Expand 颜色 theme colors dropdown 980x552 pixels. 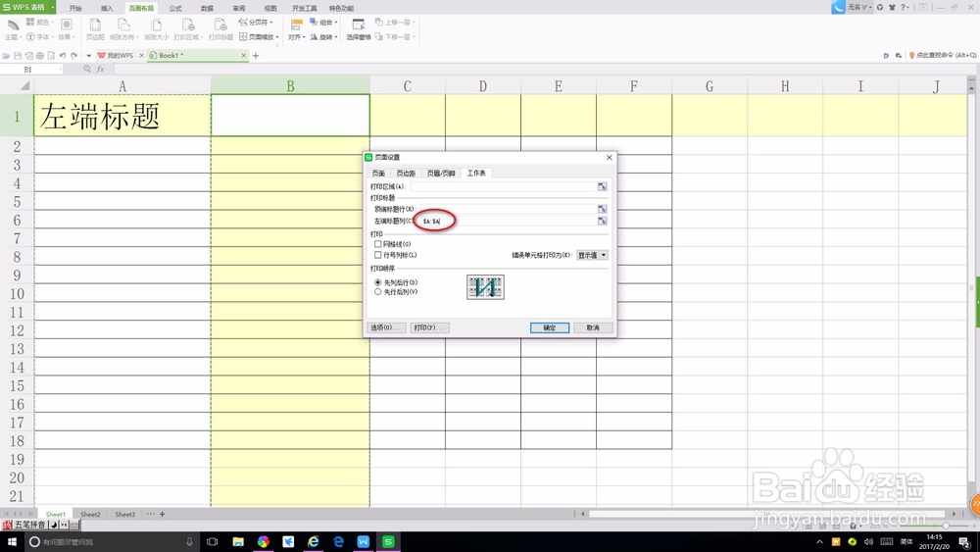point(53,22)
